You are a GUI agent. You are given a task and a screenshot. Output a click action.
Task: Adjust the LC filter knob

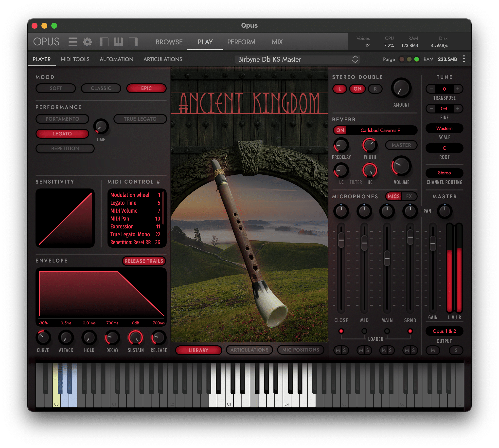coord(341,170)
